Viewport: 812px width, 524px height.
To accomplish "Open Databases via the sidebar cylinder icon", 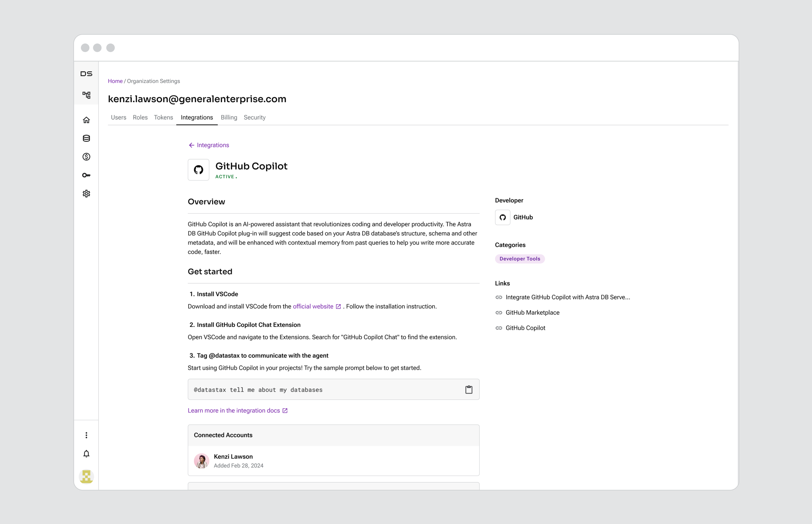I will coord(86,139).
